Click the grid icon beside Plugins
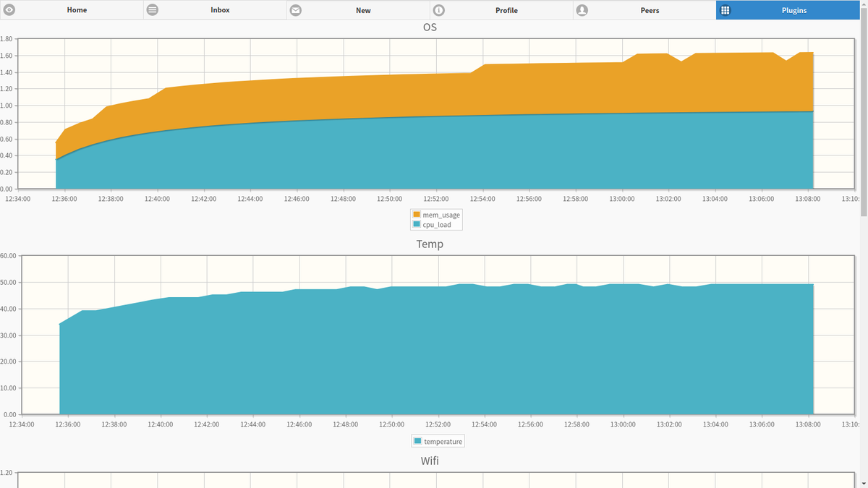 pyautogui.click(x=726, y=10)
